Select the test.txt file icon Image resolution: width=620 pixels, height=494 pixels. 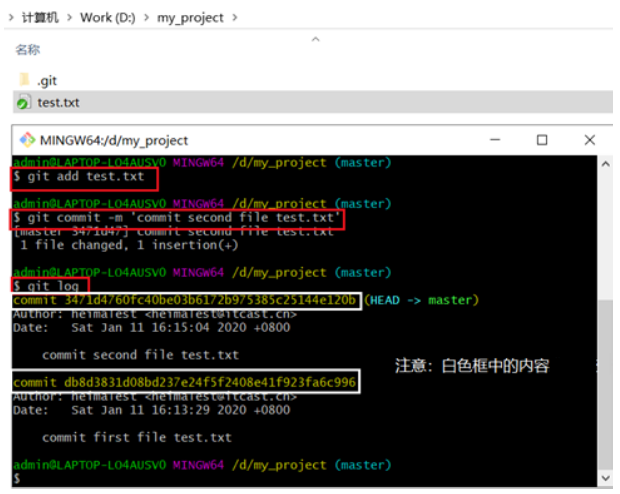(x=24, y=102)
